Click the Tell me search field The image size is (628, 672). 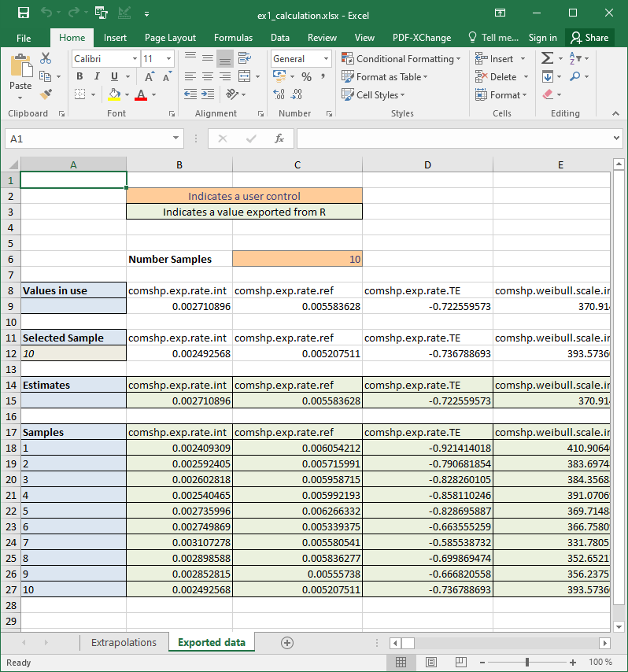tap(494, 38)
